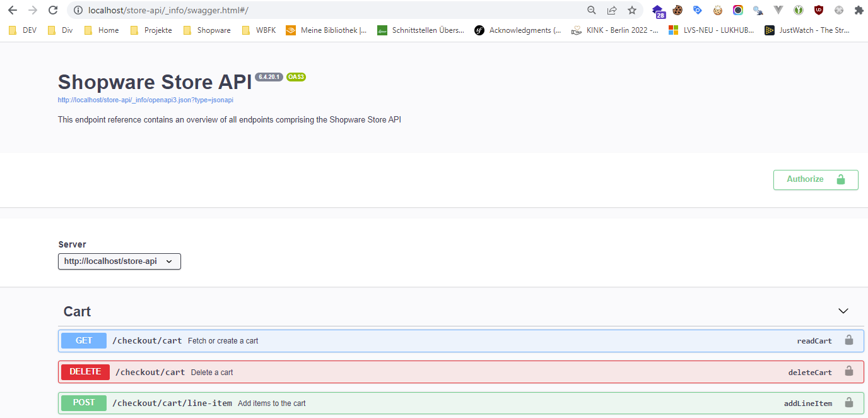
Task: Click the lock icon on POST line-item row
Action: click(849, 402)
